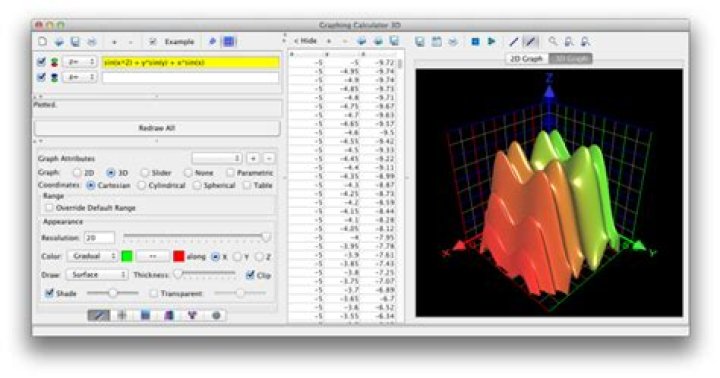
Task: Select the thin line tool icon
Action: (x=514, y=42)
